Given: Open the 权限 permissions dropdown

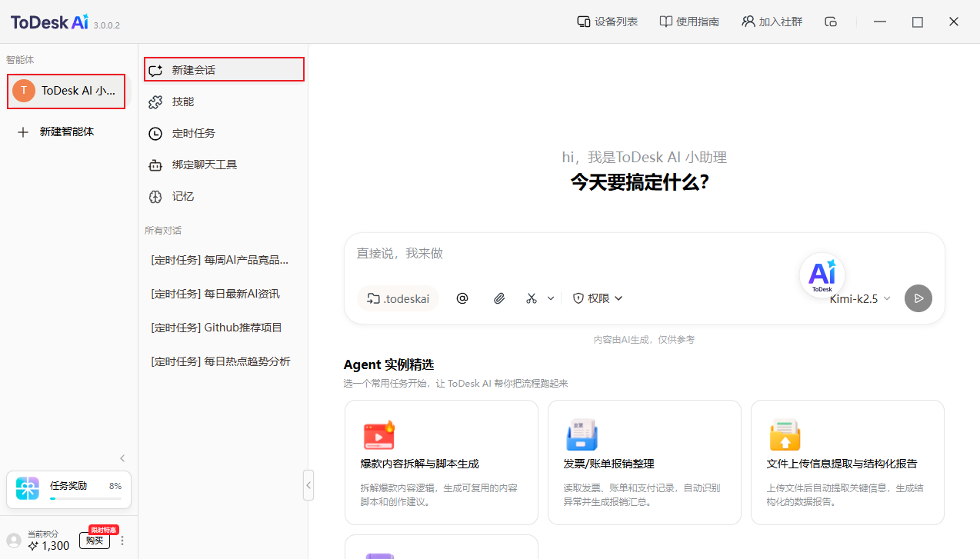Looking at the screenshot, I should click(x=598, y=298).
